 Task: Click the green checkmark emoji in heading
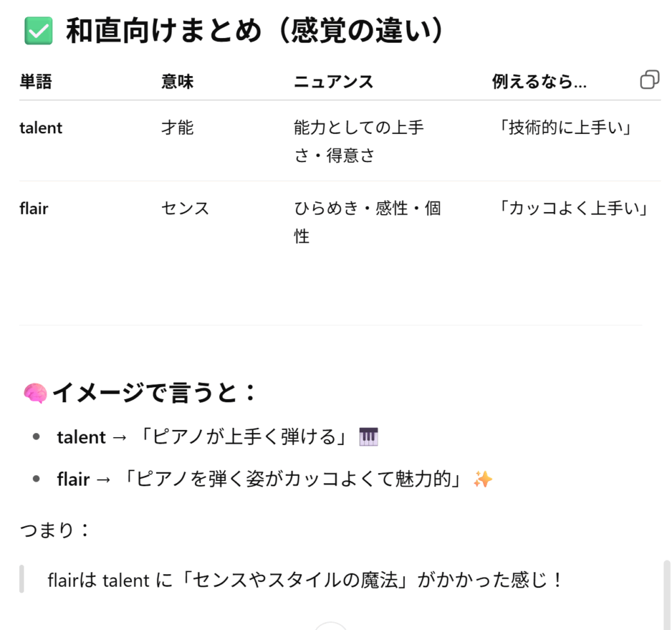click(x=39, y=31)
